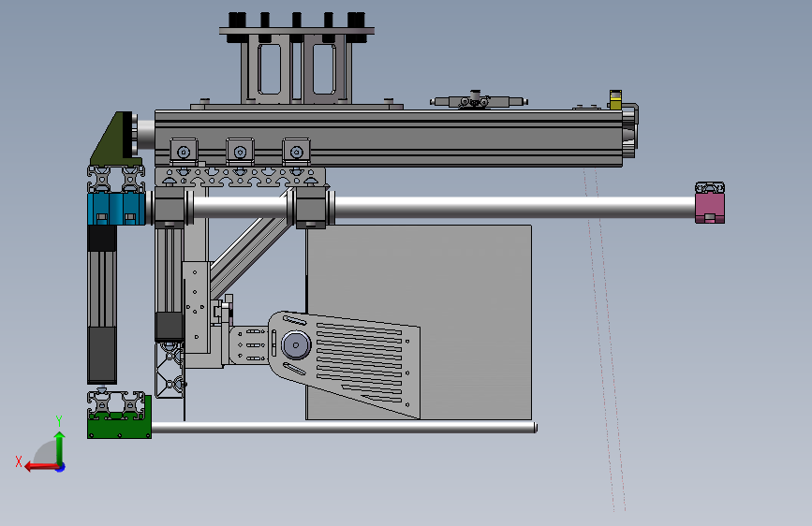This screenshot has height=526, width=812.
Task: Select the blue clamp block on the left
Action: 116,209
